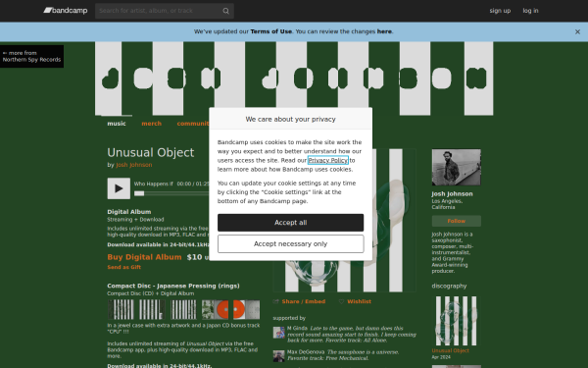This screenshot has width=588, height=368.
Task: Click the Digital Album heading
Action: click(x=129, y=212)
